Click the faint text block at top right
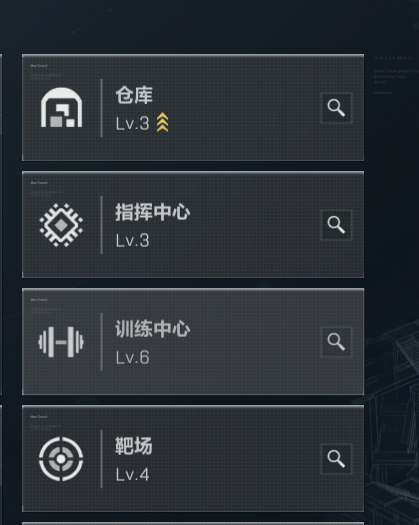The height and width of the screenshot is (525, 419). (x=396, y=76)
